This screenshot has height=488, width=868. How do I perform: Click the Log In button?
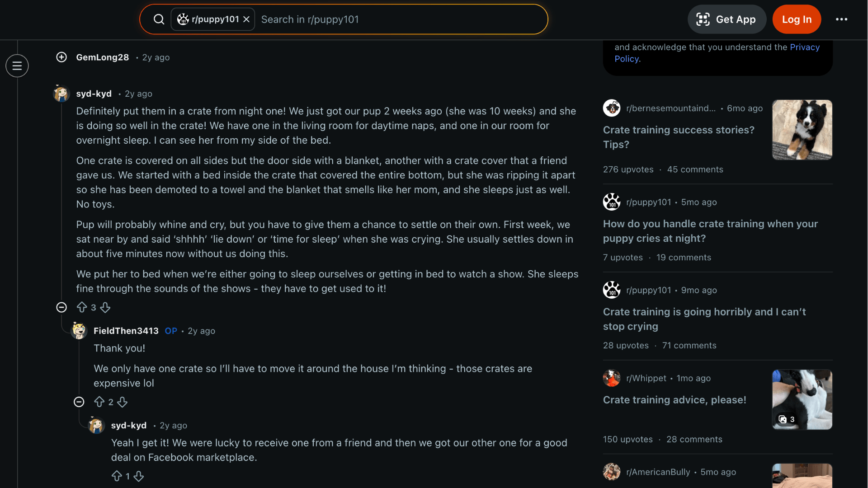[797, 19]
